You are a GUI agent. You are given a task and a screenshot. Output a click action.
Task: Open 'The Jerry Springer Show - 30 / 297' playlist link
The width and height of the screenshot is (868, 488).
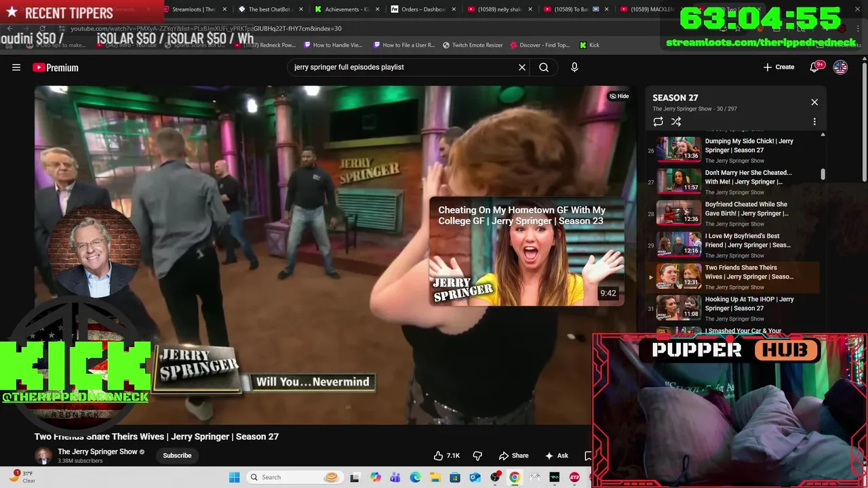[694, 109]
